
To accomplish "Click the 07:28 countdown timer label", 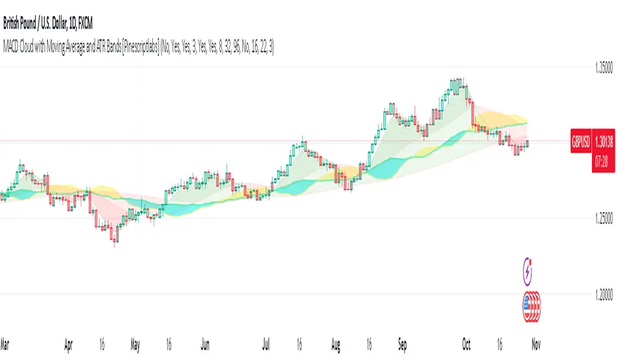I will pos(602,161).
